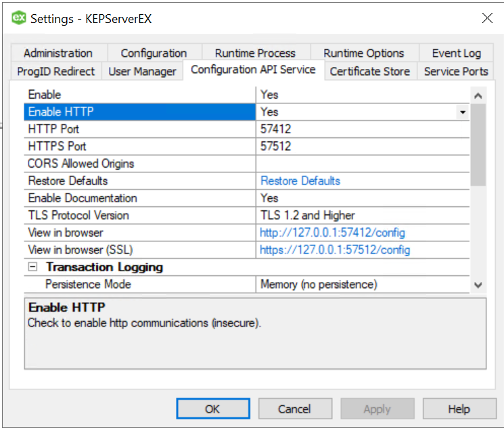The image size is (504, 428).
Task: Click the Restore Defaults blue link
Action: [300, 181]
